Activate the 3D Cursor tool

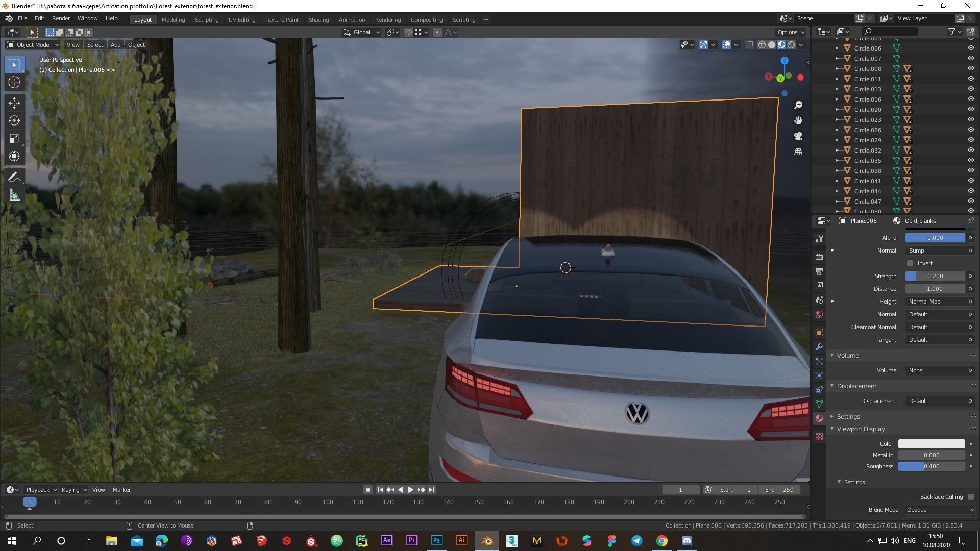tap(14, 82)
